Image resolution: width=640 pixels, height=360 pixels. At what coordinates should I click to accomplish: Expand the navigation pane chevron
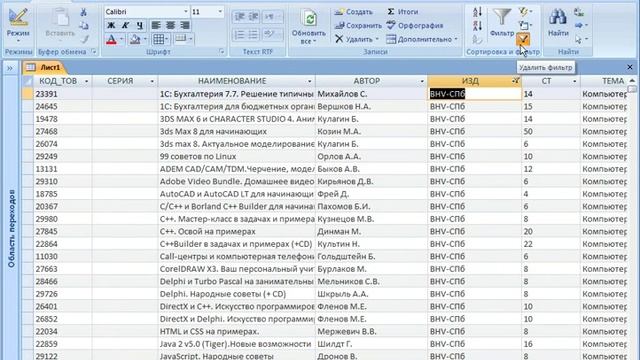(10, 68)
